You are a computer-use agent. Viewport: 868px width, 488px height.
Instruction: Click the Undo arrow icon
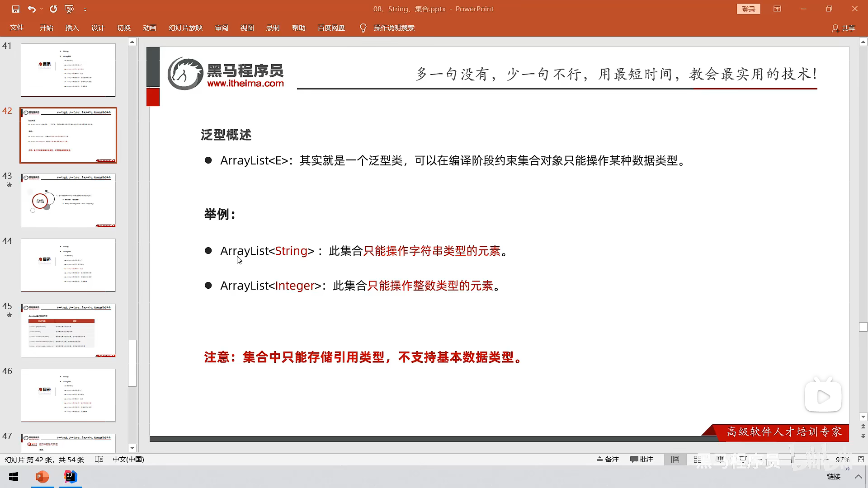[31, 9]
